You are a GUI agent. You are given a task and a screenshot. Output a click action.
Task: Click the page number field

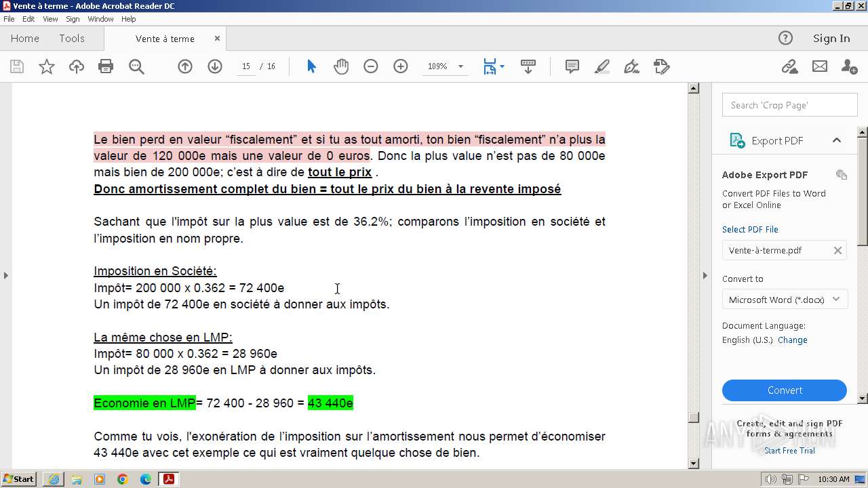pos(245,66)
